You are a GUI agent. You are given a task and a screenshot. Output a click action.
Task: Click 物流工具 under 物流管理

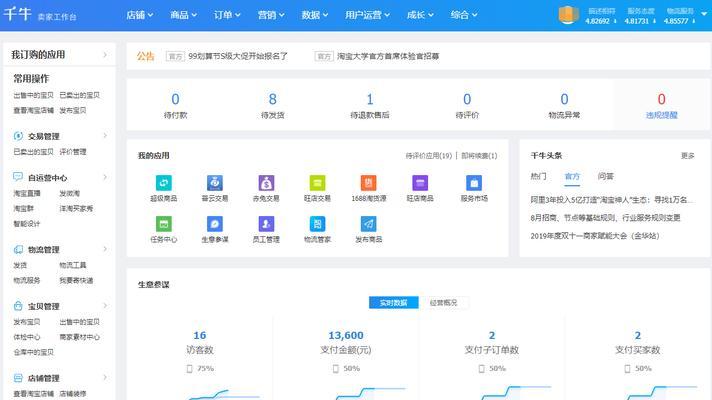[73, 265]
